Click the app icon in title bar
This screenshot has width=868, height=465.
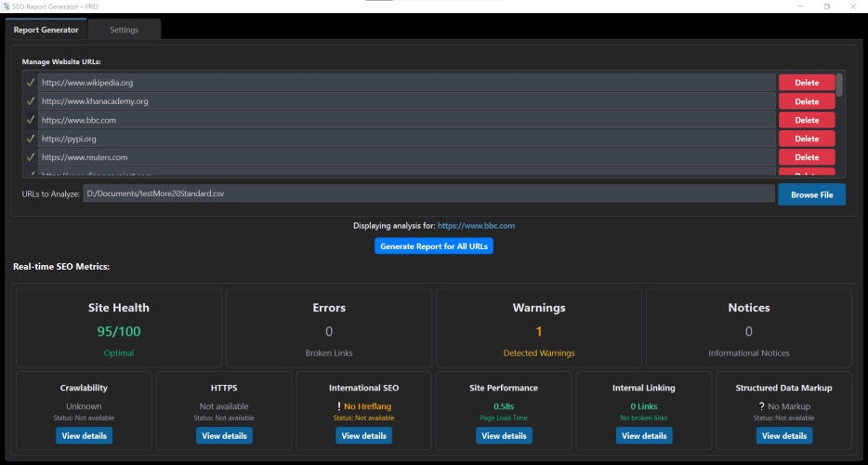coord(6,7)
